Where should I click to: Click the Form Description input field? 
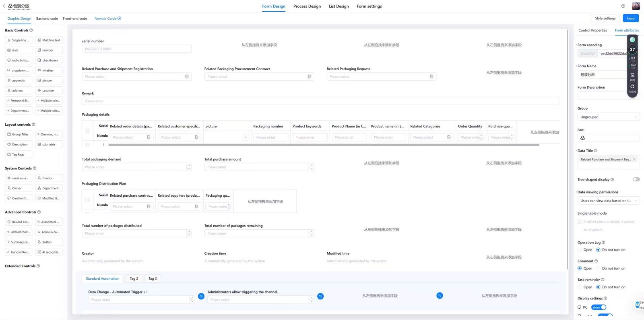(608, 96)
